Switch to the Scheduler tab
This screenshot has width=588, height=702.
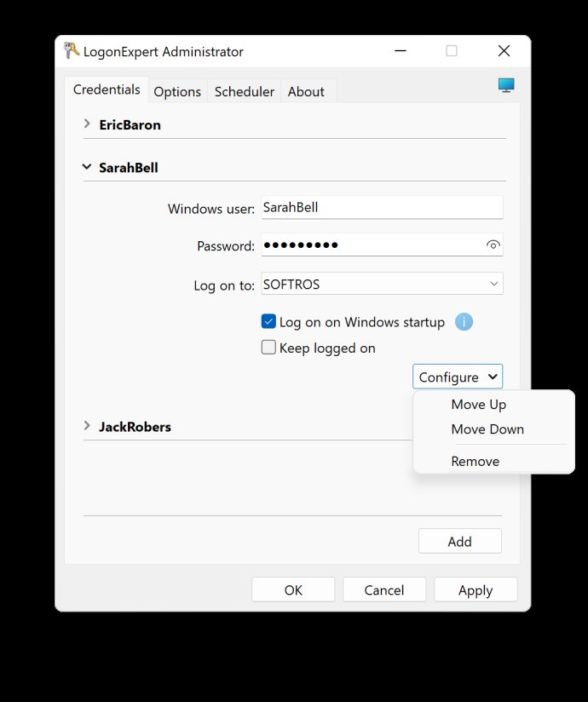[244, 92]
